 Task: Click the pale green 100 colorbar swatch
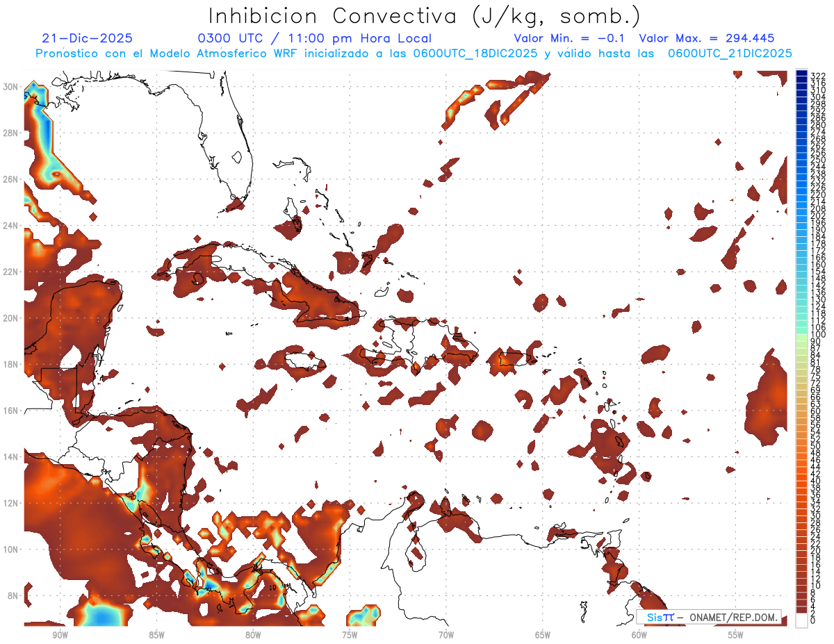[802, 336]
